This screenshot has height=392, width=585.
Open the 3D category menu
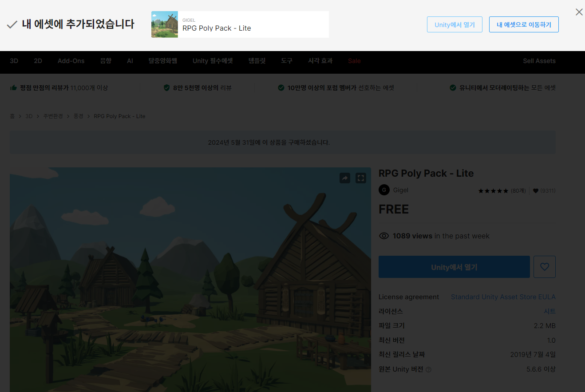[14, 61]
